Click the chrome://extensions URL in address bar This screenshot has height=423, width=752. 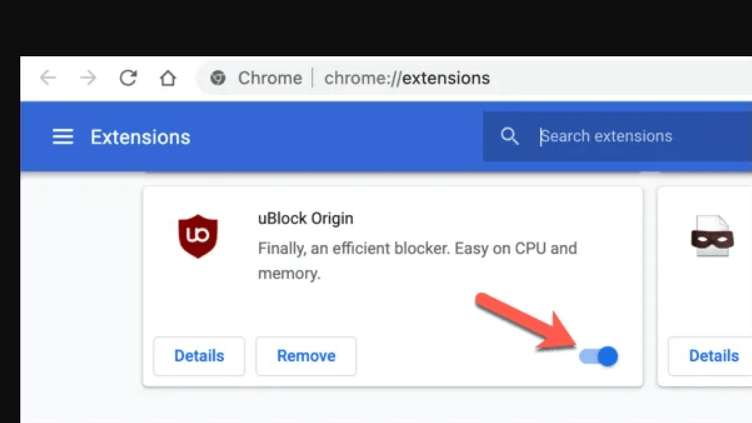pyautogui.click(x=407, y=78)
